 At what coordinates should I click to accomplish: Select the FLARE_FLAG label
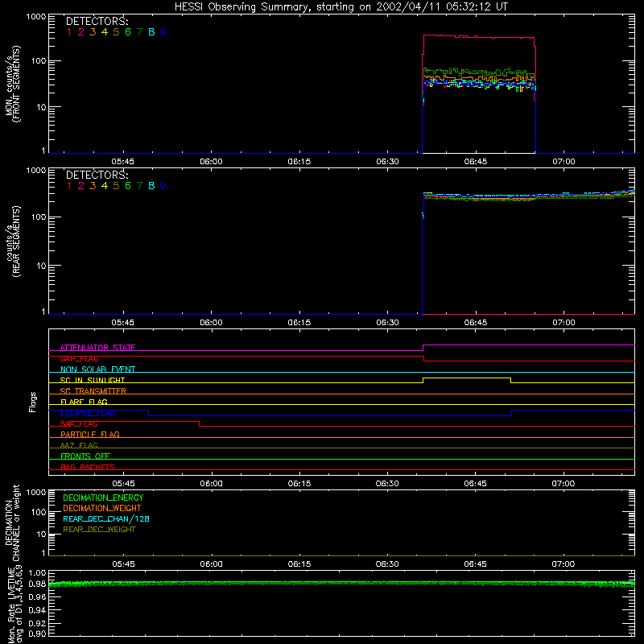[84, 402]
